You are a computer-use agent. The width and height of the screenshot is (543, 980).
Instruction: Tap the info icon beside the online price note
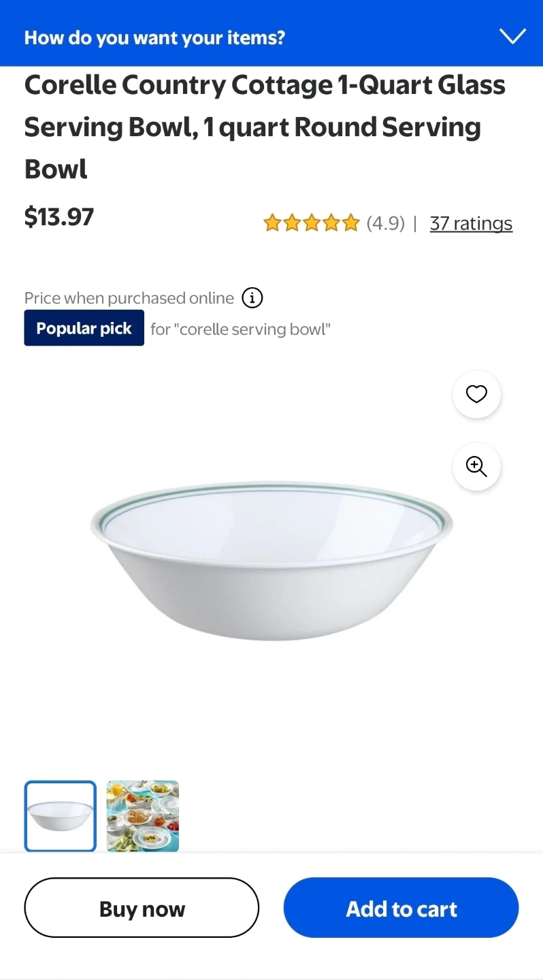(252, 297)
